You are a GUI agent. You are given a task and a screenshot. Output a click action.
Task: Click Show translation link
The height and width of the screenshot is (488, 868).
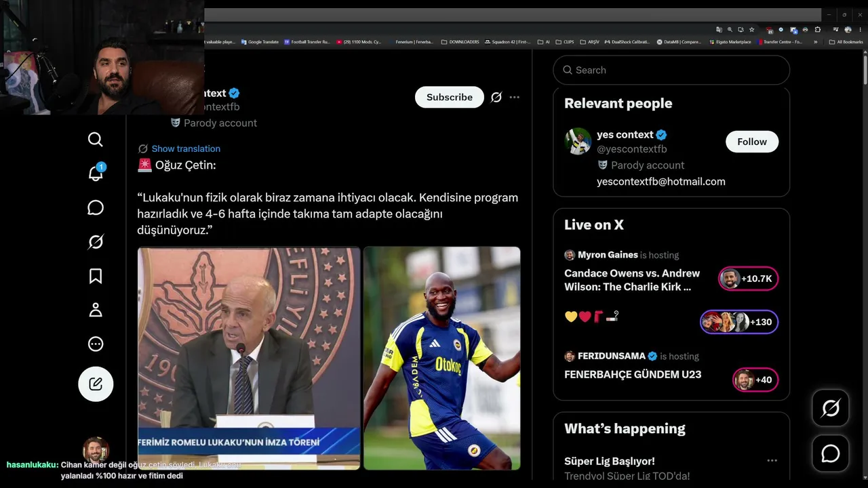[186, 148]
